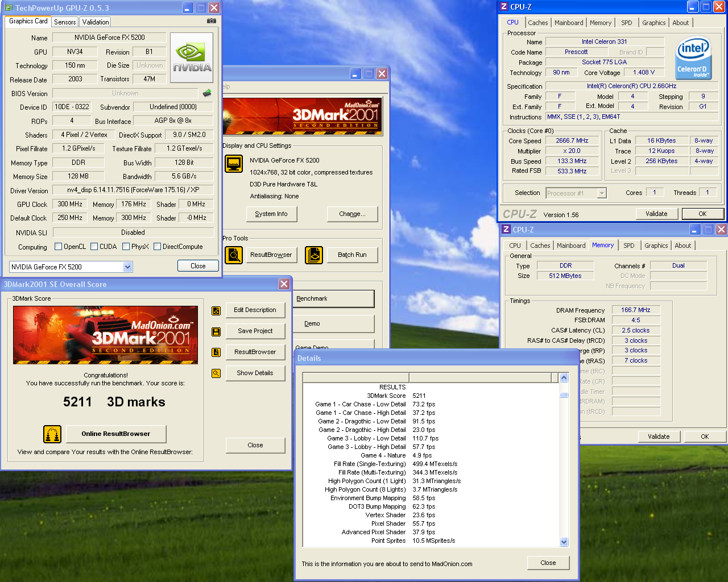The image size is (728, 582).
Task: Open the GPU selection dropdown in GPU-Z
Action: (128, 267)
